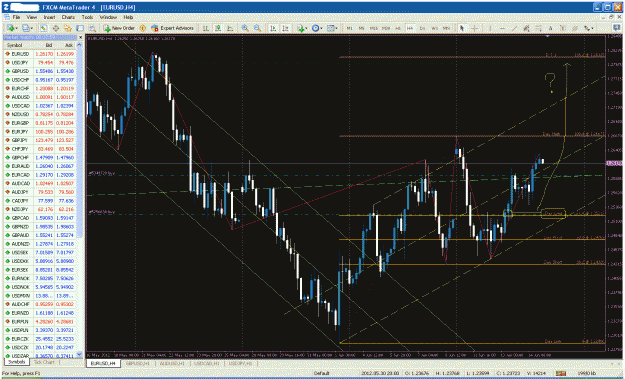The image size is (625, 379).
Task: Open the Help menu
Action: 128,18
